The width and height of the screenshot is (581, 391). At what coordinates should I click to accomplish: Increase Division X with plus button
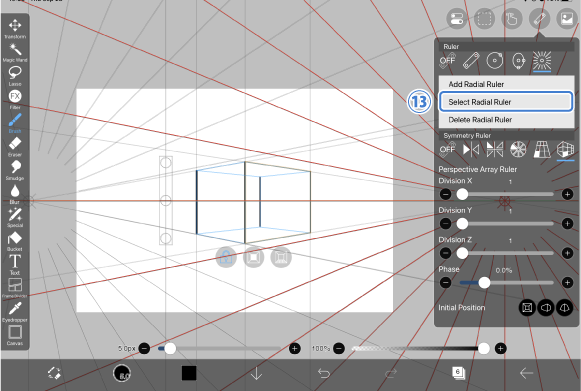tap(567, 194)
